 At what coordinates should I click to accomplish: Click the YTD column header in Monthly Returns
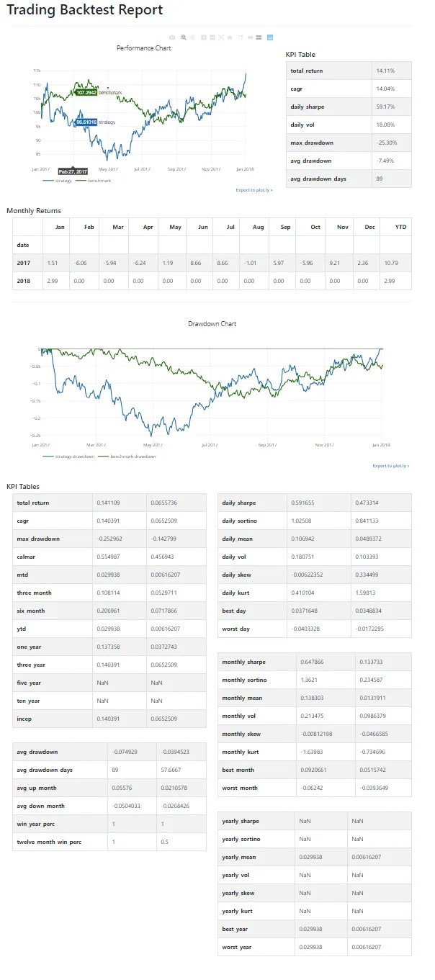tap(400, 228)
